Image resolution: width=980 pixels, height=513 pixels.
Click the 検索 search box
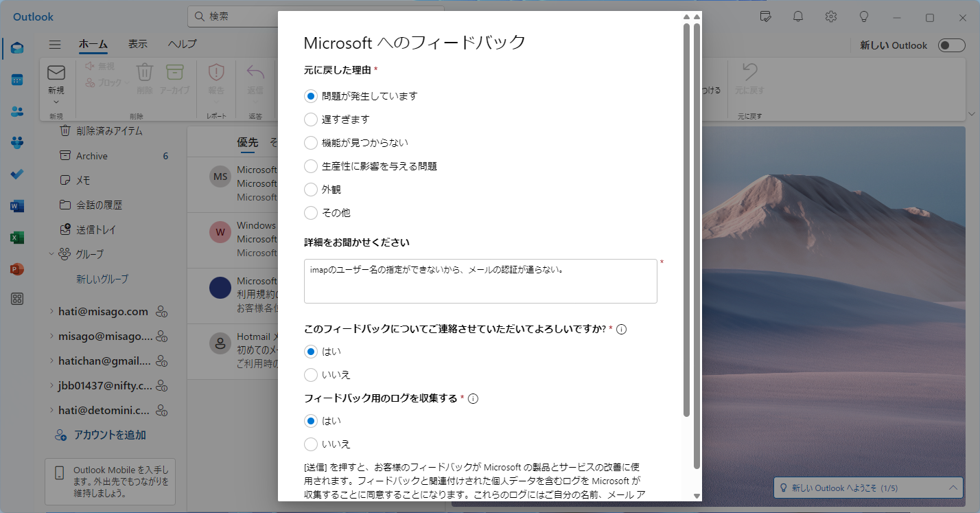coord(316,16)
